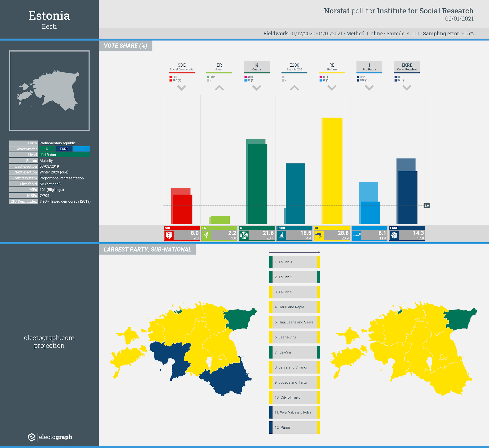Click the EKRE flower logo
Viewport: 489px width, 448px height.
click(x=394, y=235)
